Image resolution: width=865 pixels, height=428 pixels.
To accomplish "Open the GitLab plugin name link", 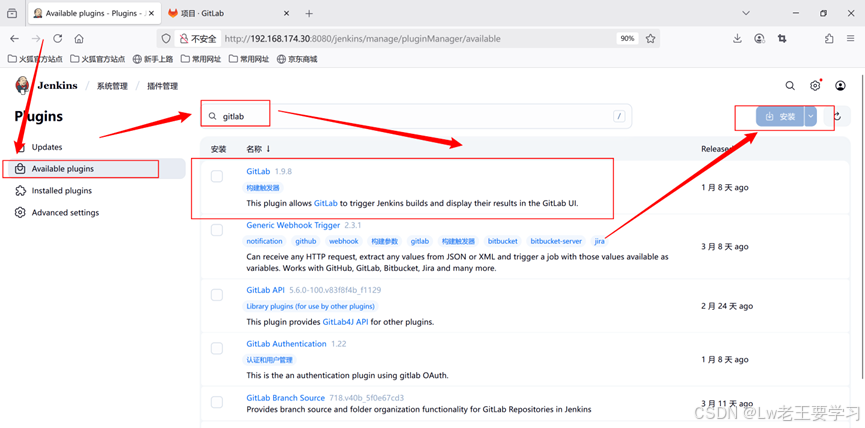I will [x=258, y=172].
